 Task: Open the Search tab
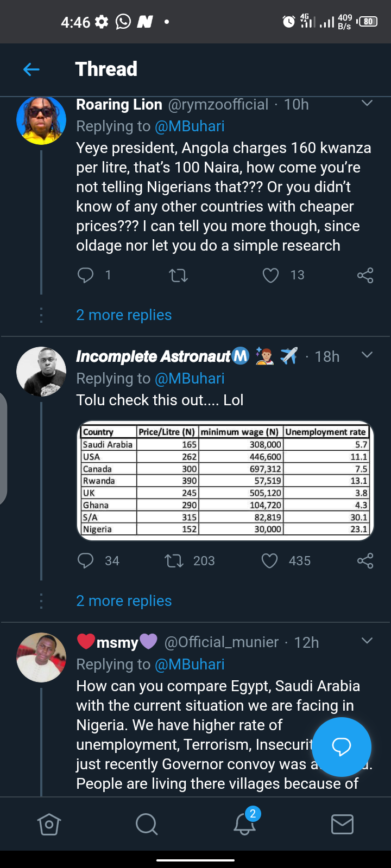pyautogui.click(x=147, y=825)
